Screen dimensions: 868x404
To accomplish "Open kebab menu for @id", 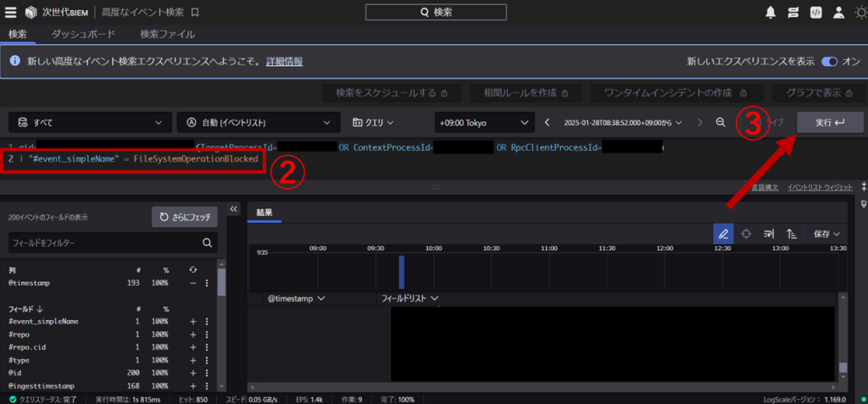I will 207,373.
